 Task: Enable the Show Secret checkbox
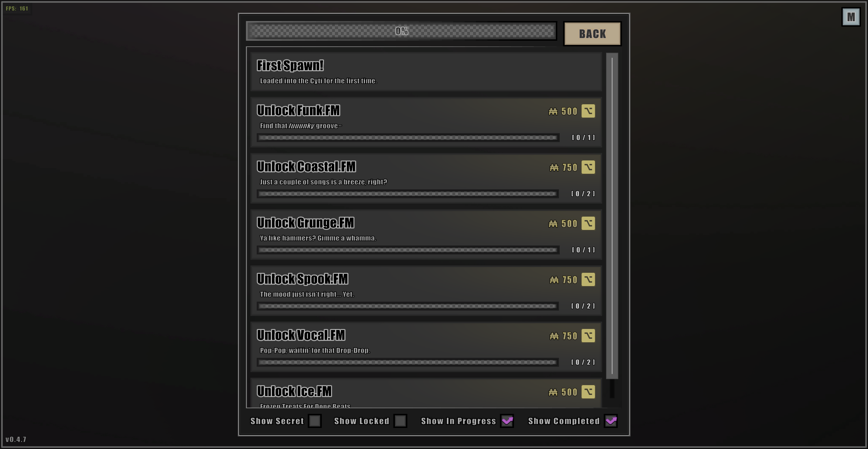point(315,421)
